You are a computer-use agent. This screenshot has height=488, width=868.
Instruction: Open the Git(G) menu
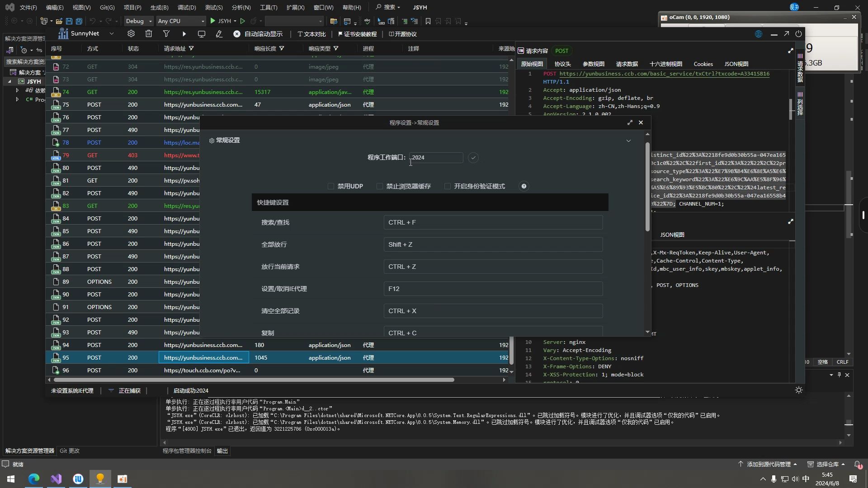click(107, 7)
